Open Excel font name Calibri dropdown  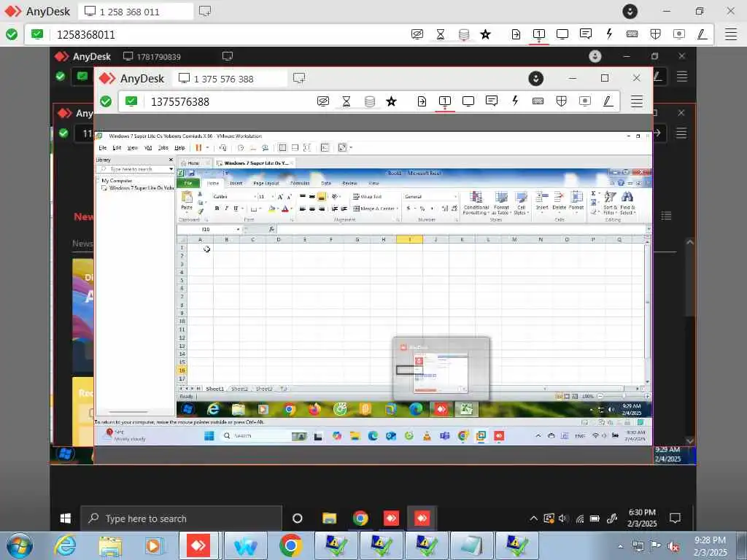[x=255, y=196]
